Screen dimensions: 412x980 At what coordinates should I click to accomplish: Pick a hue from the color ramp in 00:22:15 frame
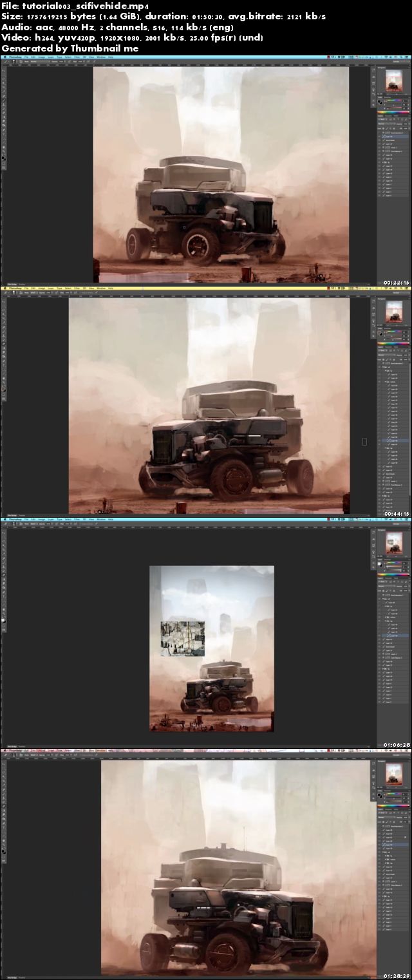(393, 112)
